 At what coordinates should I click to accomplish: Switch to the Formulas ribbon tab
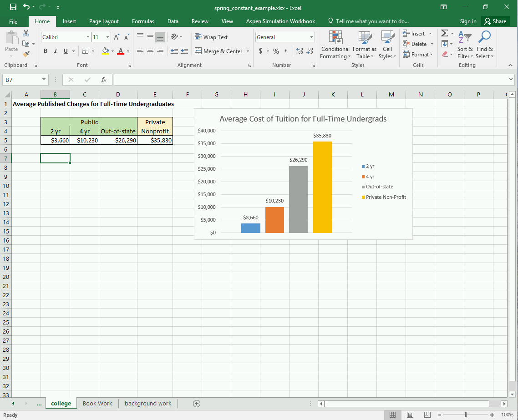pos(143,21)
